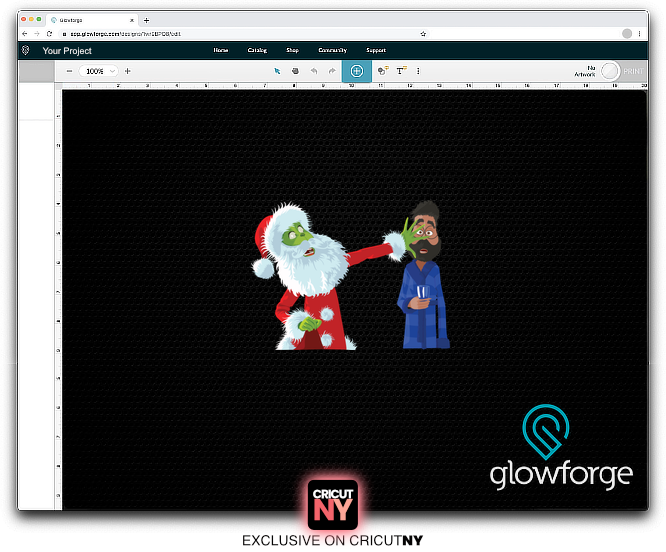Close the Glowforge browser tab

(132, 20)
